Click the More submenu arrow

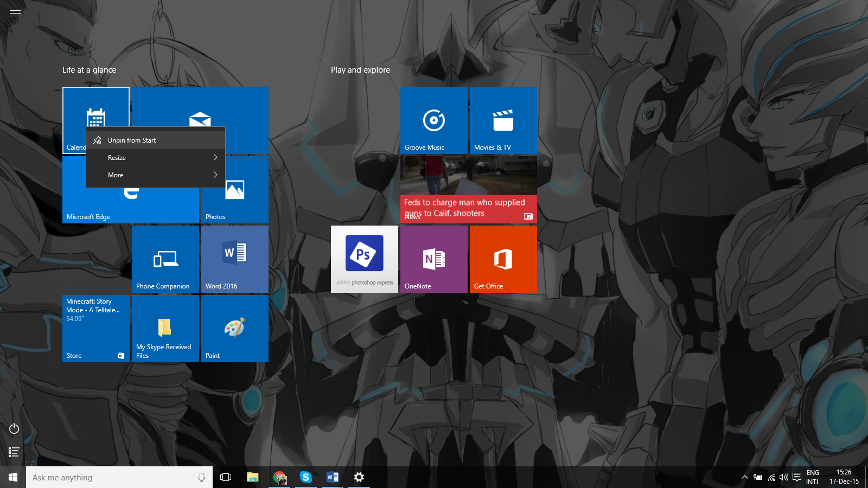(x=215, y=175)
